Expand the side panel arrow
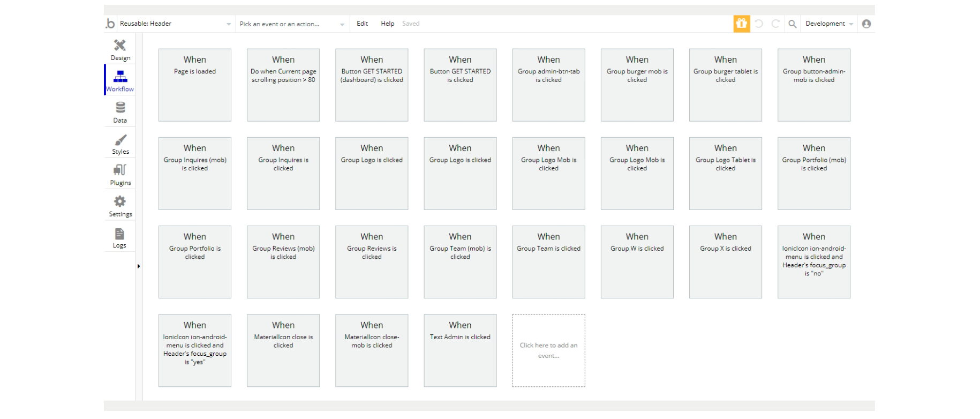 click(139, 266)
